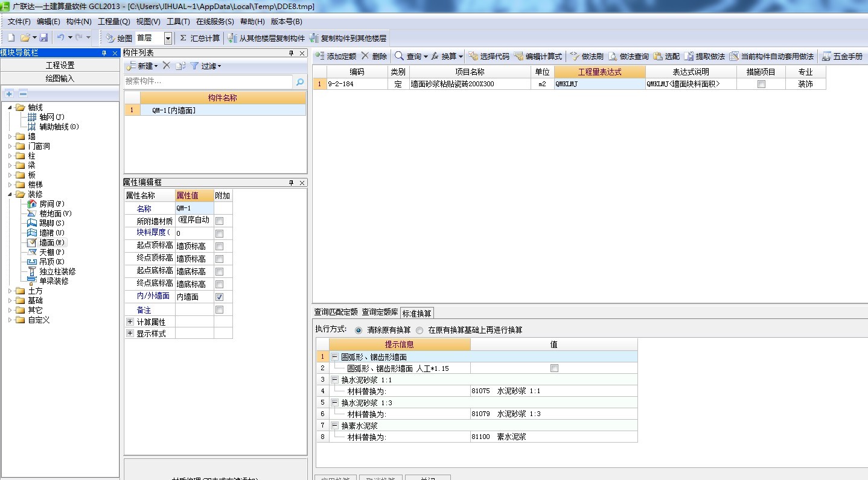
Task: Expand the 显示样式 group
Action: 130,333
